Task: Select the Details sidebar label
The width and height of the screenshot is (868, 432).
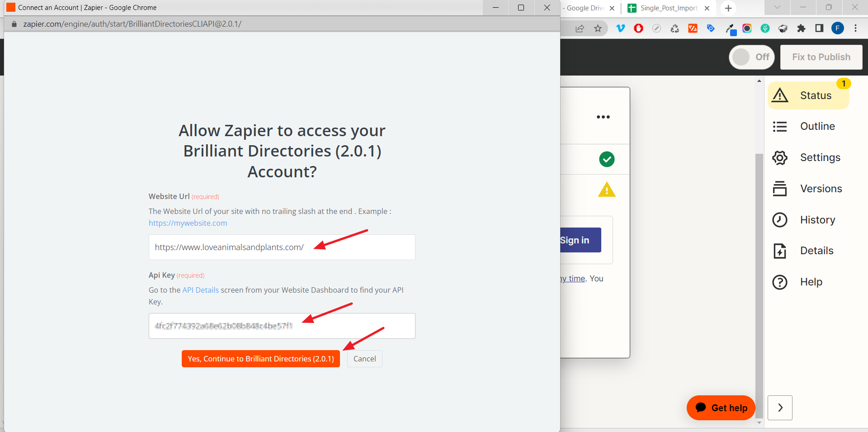Action: point(816,251)
